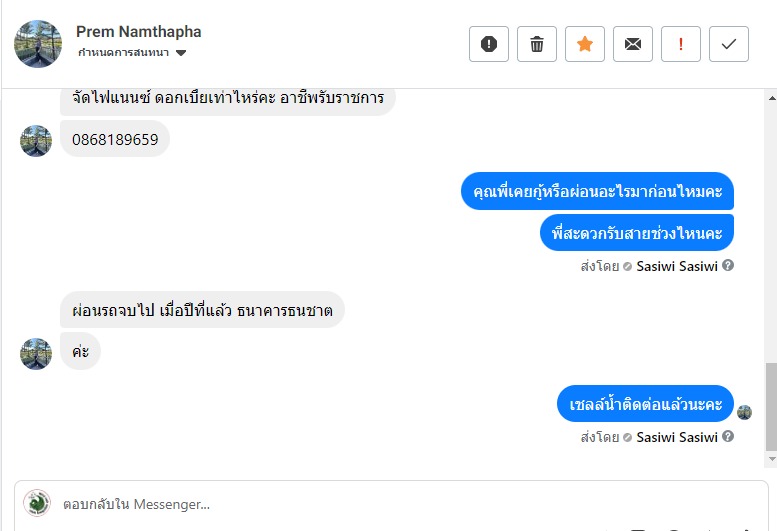Image resolution: width=777 pixels, height=531 pixels.
Task: Click the seen-by avatar beside last message
Action: point(744,412)
